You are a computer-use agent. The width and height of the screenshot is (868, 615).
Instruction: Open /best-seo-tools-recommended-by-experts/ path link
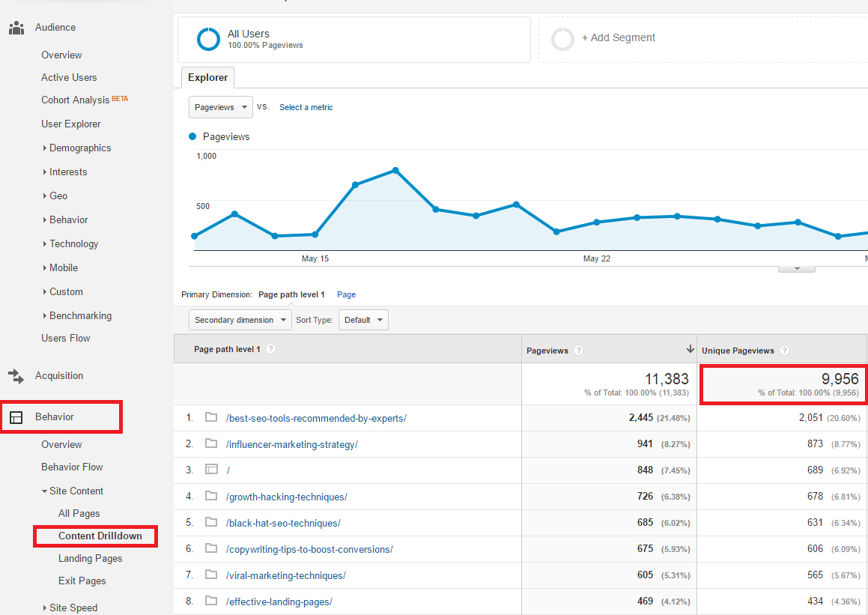(316, 418)
